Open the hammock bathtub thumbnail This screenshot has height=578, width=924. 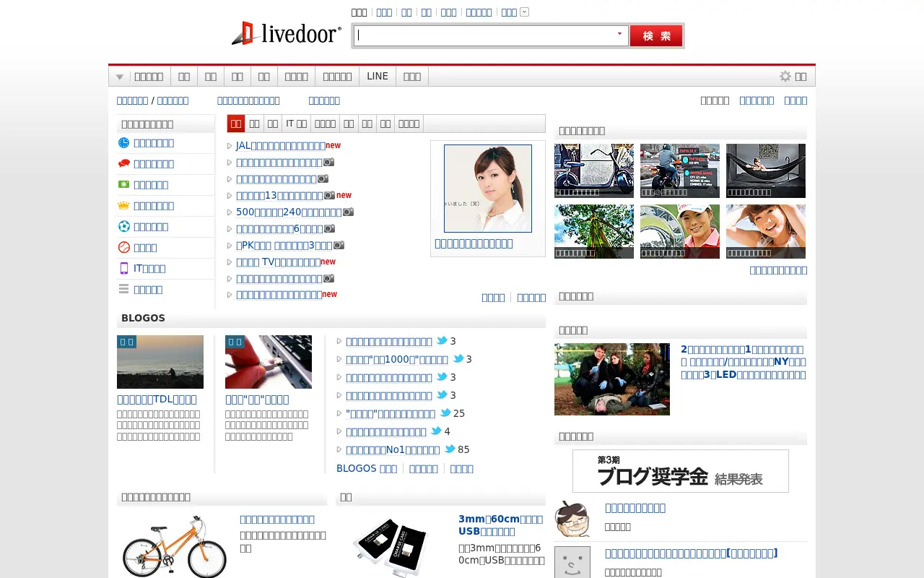tap(766, 171)
